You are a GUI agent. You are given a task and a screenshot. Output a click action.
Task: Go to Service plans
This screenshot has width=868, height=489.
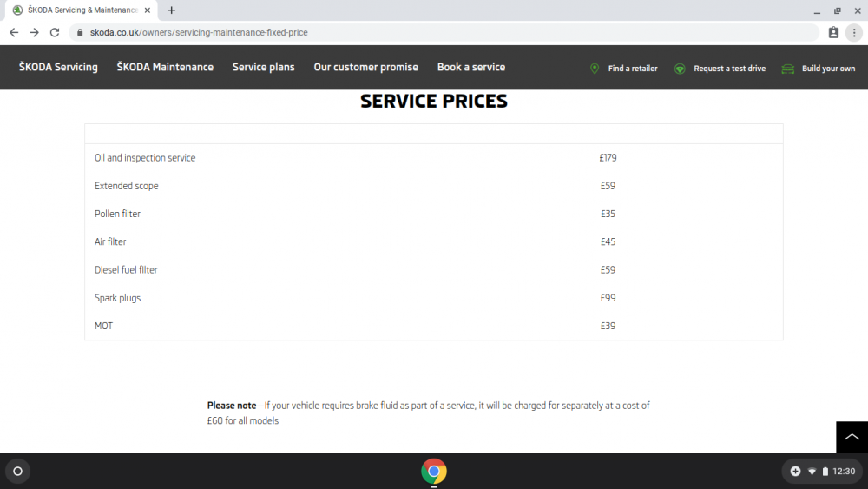click(x=264, y=67)
